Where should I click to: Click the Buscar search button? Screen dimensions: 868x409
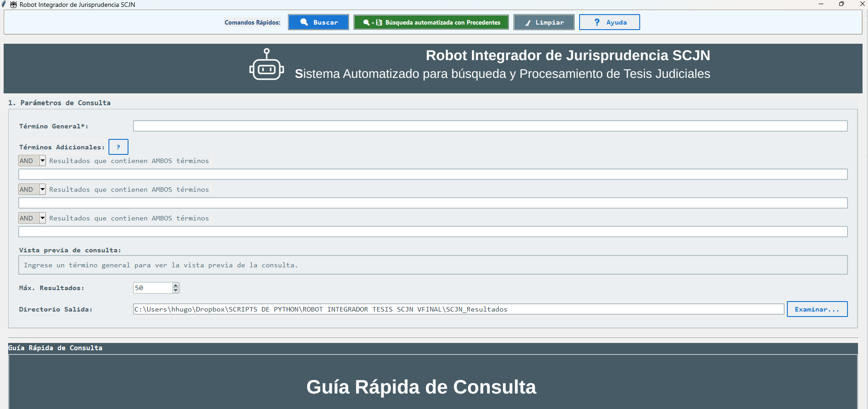(x=318, y=22)
